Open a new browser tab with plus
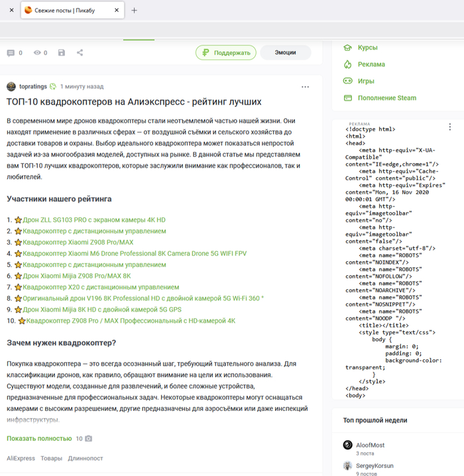The height and width of the screenshot is (476, 464). click(134, 11)
